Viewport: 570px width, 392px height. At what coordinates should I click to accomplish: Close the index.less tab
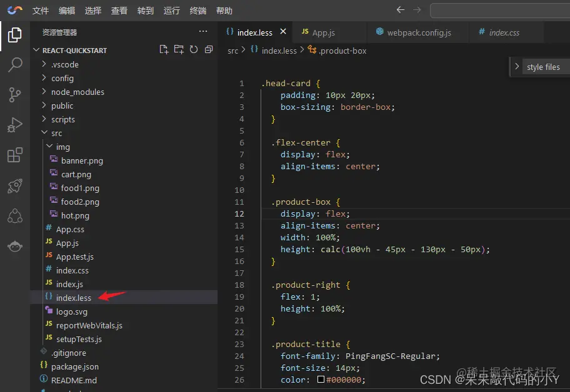click(283, 32)
